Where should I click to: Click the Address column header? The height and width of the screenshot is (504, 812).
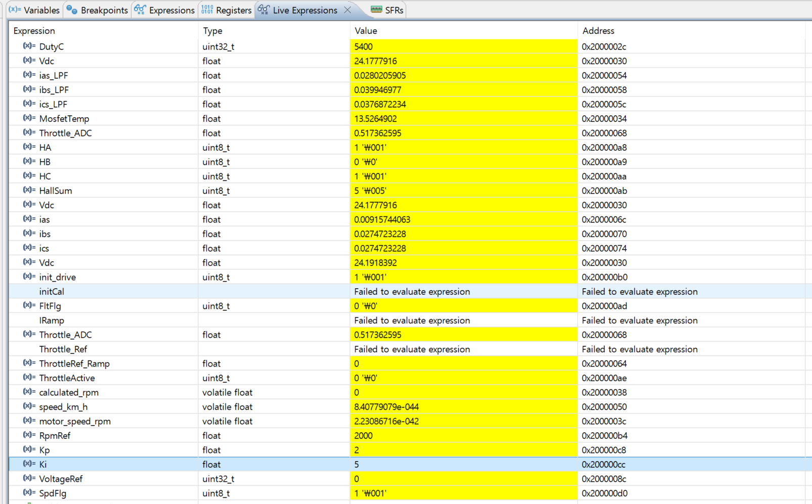pos(598,30)
